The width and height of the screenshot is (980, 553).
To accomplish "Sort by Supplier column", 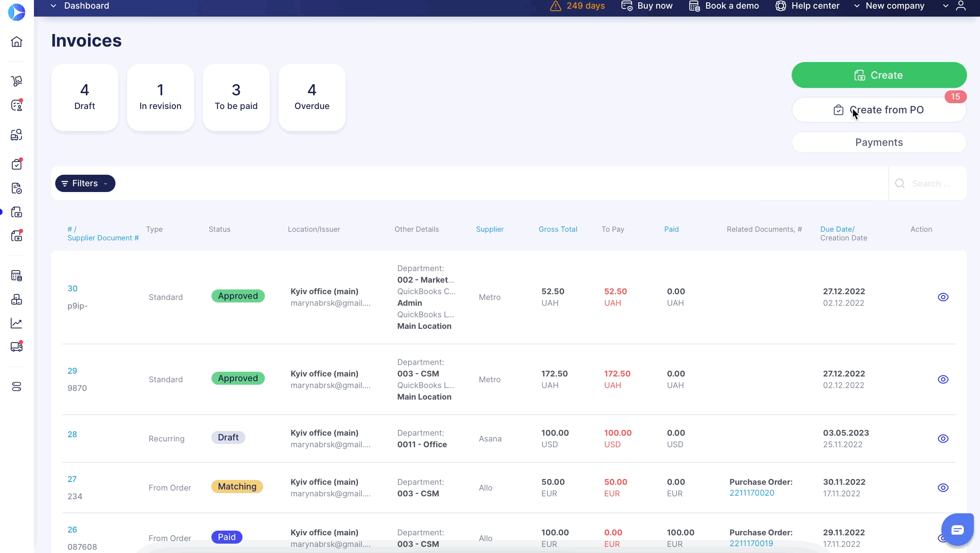I will click(x=490, y=229).
